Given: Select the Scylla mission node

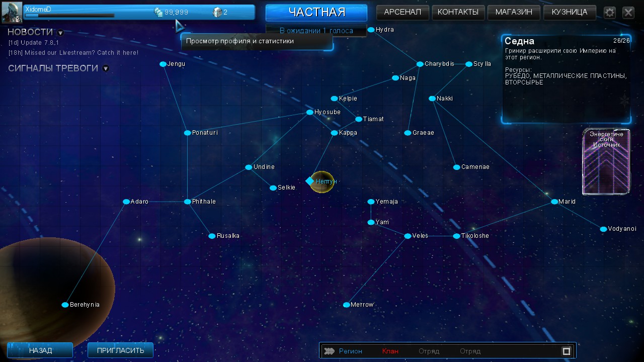Looking at the screenshot, I should [x=469, y=64].
